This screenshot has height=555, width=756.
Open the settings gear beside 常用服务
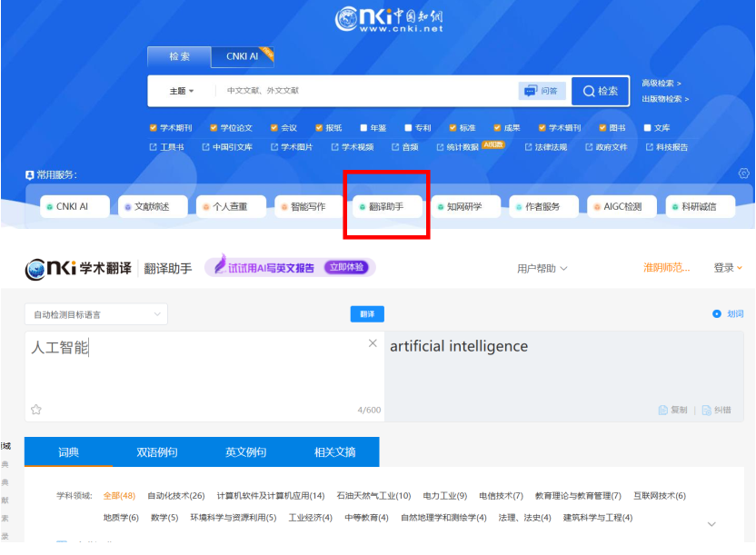[x=744, y=173]
